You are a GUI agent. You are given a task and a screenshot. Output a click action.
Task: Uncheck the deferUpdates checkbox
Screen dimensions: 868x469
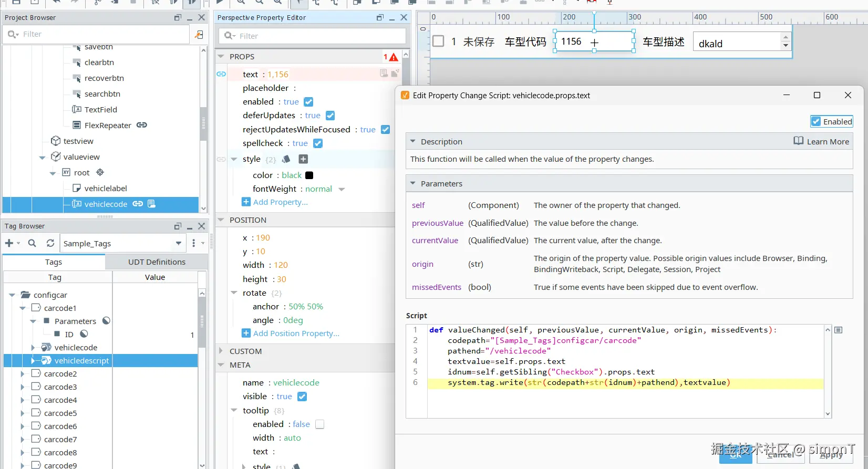(330, 116)
